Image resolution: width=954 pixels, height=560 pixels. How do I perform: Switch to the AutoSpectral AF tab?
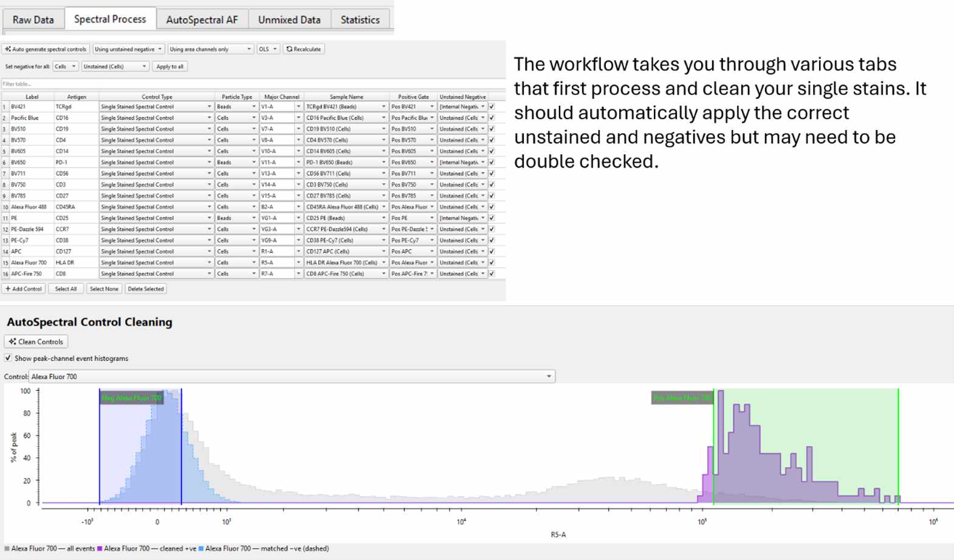(x=202, y=19)
